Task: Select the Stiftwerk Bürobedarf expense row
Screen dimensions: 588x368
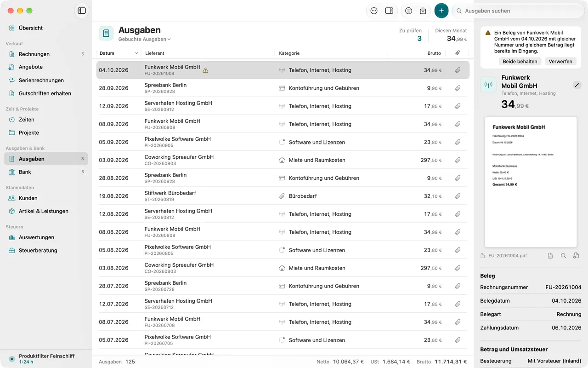Action: click(x=283, y=196)
